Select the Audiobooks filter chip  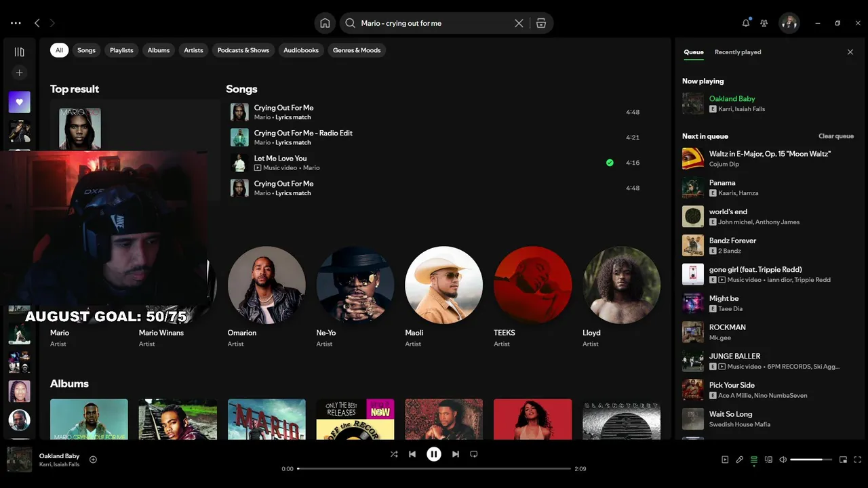click(x=301, y=50)
